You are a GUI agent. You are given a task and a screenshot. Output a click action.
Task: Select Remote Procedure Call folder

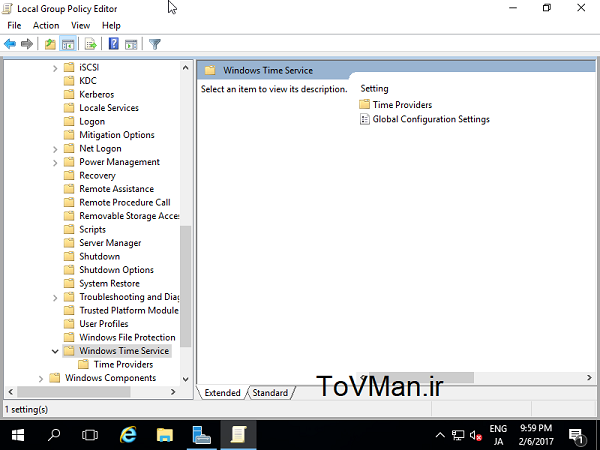pyautogui.click(x=125, y=202)
